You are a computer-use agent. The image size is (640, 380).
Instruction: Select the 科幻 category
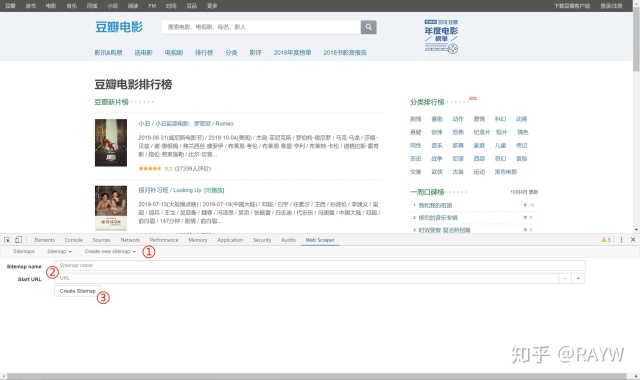pyautogui.click(x=500, y=119)
